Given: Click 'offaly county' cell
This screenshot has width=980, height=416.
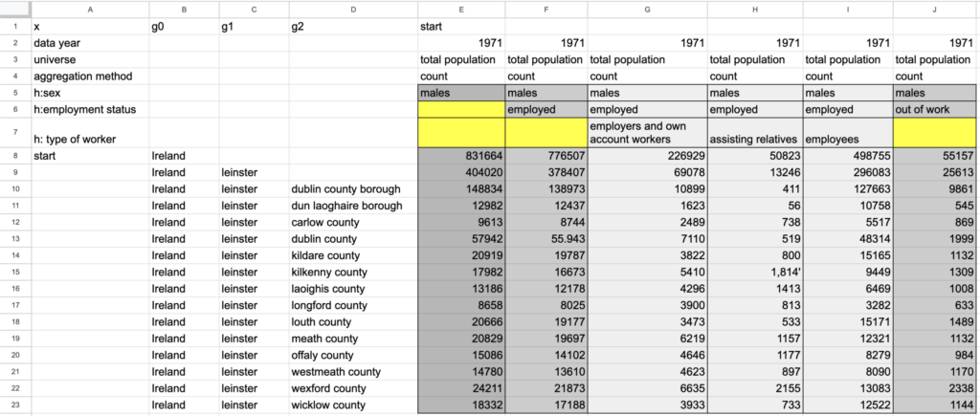Looking at the screenshot, I should (x=353, y=356).
